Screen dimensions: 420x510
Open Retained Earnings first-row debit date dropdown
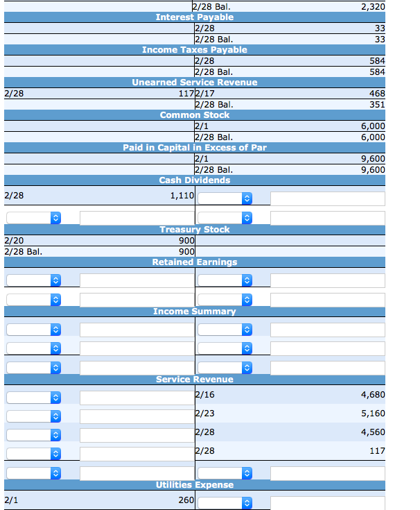[33, 280]
